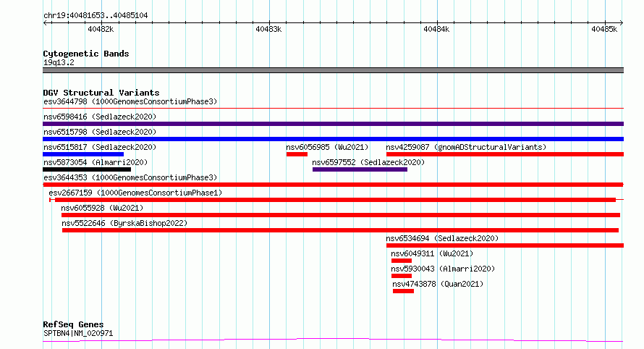Viewport: 644px width, 349px height.
Task: Click label nsv6598416 (Sedlazeck2020)
Action: click(x=100, y=117)
